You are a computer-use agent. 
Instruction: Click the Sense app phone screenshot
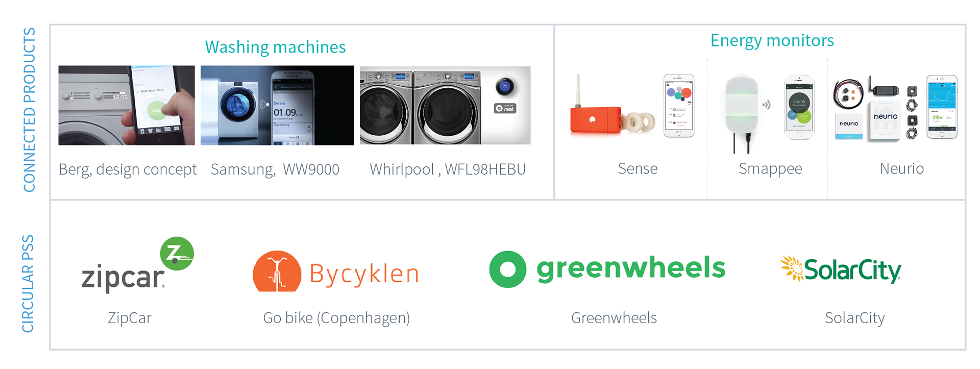679,106
